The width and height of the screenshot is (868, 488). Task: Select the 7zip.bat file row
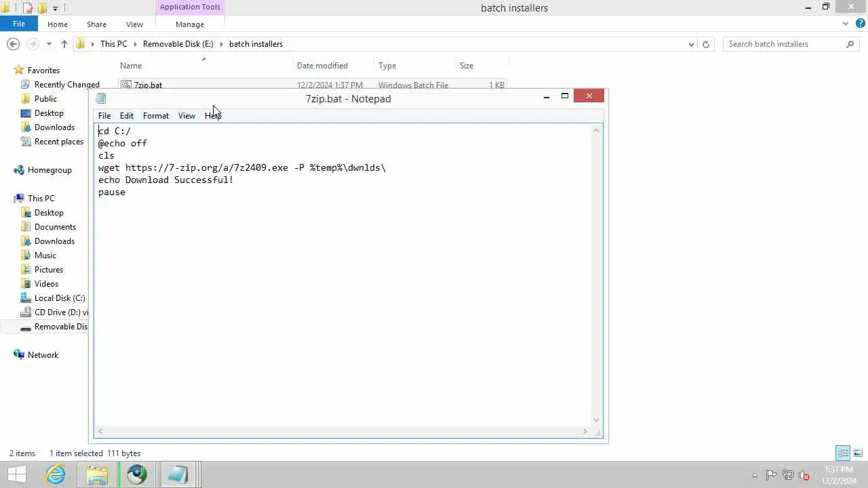click(312, 85)
